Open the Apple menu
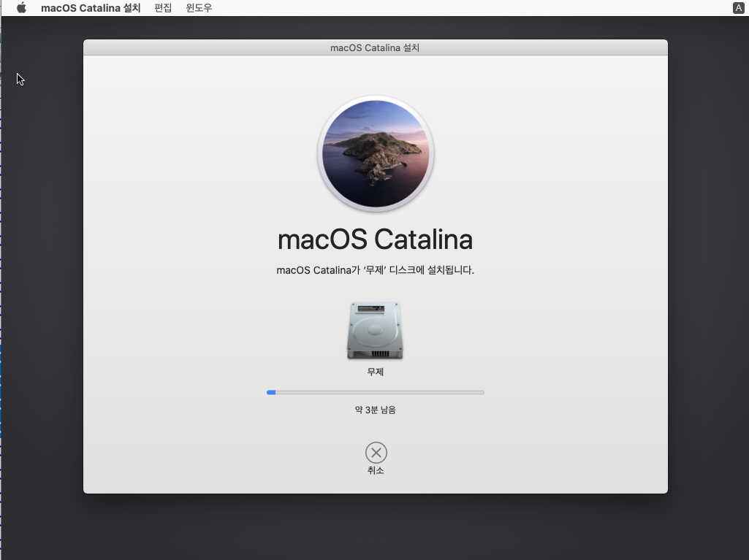This screenshot has height=560, width=749. (21, 7)
